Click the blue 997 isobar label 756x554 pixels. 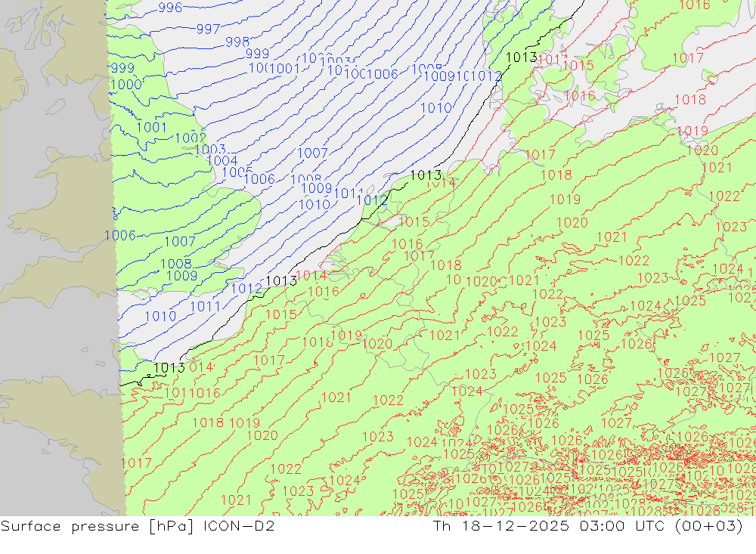[x=209, y=29]
